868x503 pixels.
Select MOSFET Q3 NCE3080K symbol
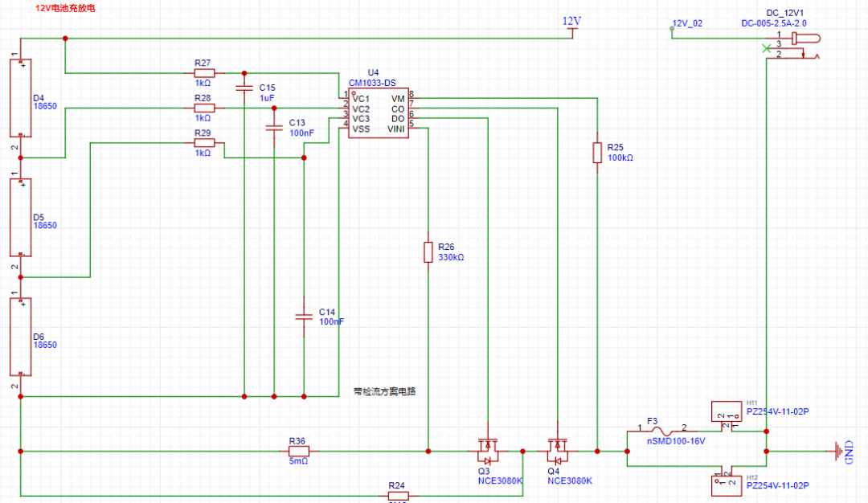(489, 450)
